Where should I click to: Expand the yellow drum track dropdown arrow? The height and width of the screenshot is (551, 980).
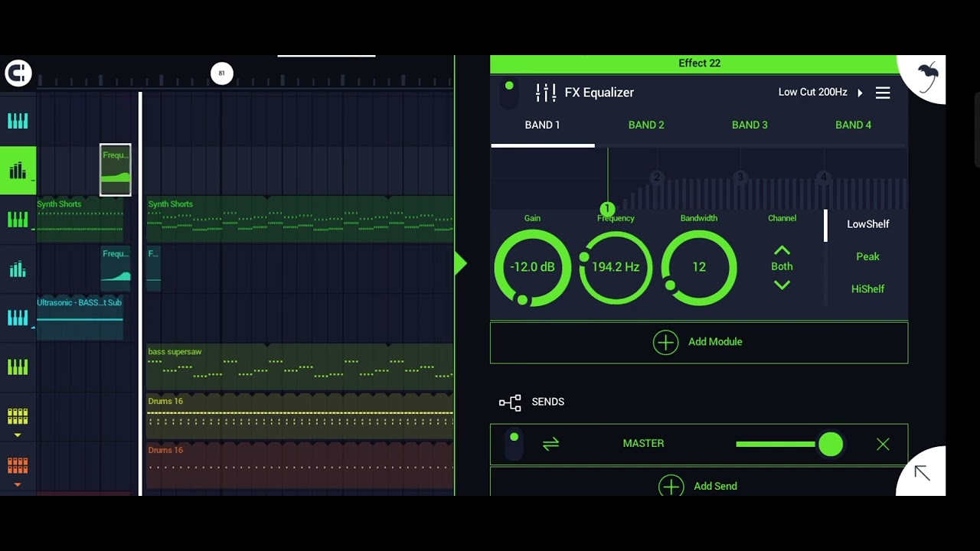pos(18,435)
